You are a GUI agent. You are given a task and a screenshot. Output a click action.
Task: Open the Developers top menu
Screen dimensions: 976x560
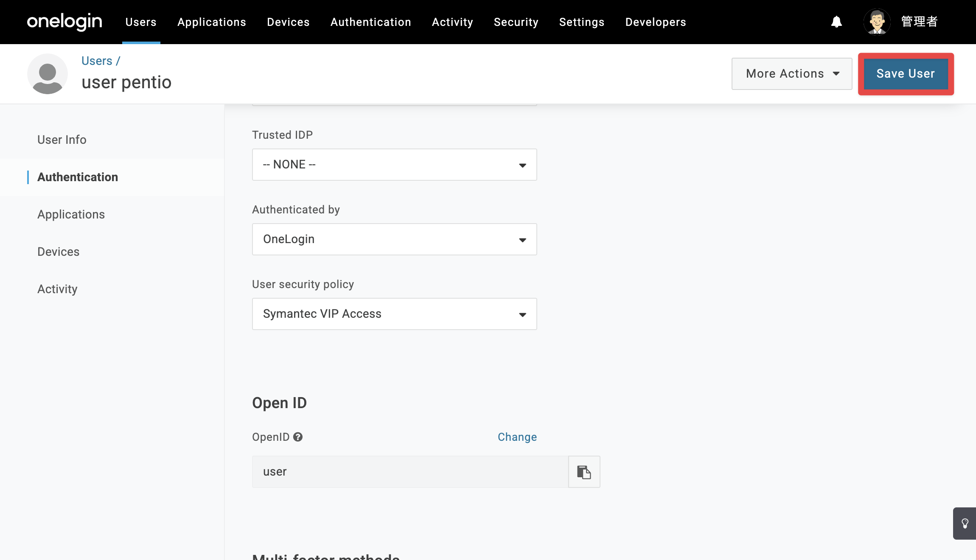pyautogui.click(x=656, y=22)
